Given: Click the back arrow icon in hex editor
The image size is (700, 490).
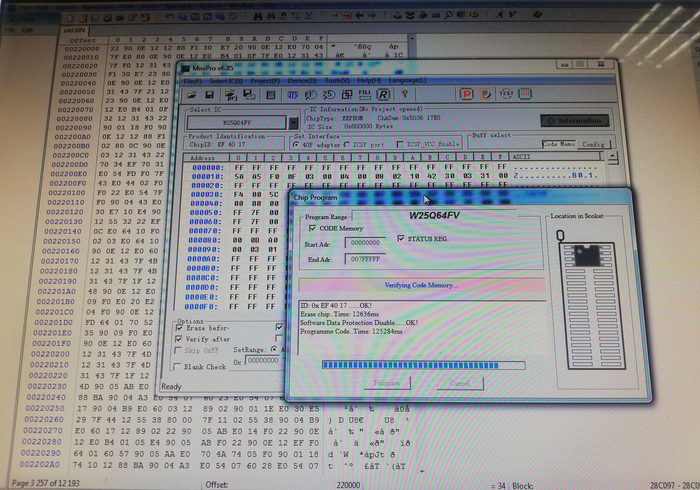Looking at the screenshot, I should (x=359, y=16).
